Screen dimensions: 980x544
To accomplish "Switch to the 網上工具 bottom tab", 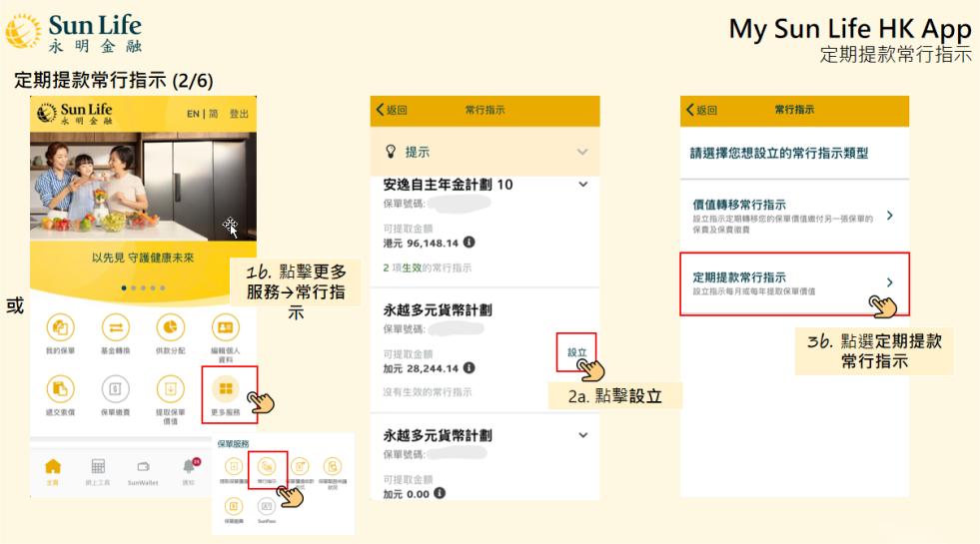I will [98, 470].
